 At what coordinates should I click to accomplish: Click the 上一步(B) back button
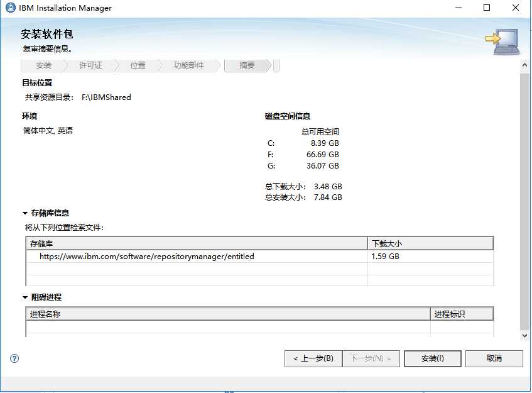313,358
